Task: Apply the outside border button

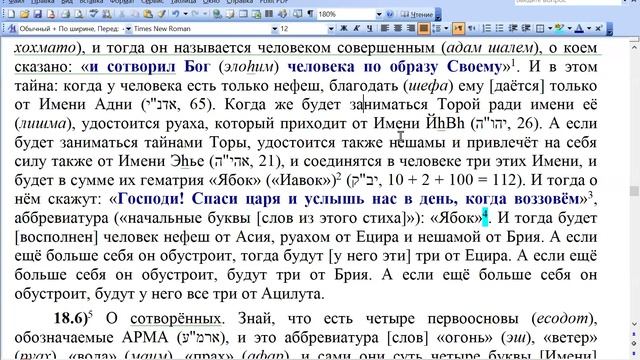Action: pos(540,28)
